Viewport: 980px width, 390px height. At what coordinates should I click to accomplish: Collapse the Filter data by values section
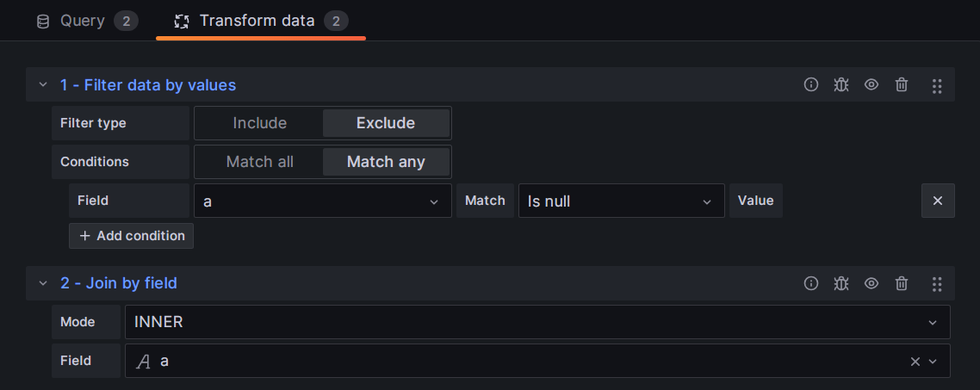coord(43,84)
